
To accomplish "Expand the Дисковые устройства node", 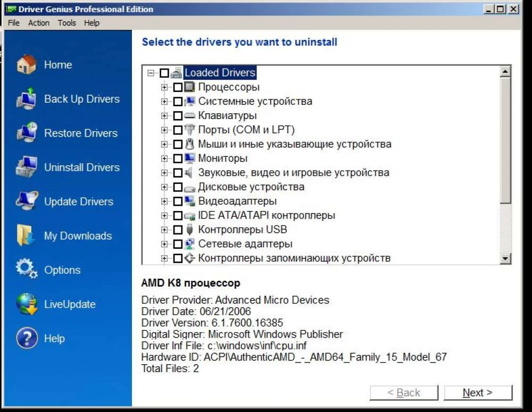I will coord(164,187).
